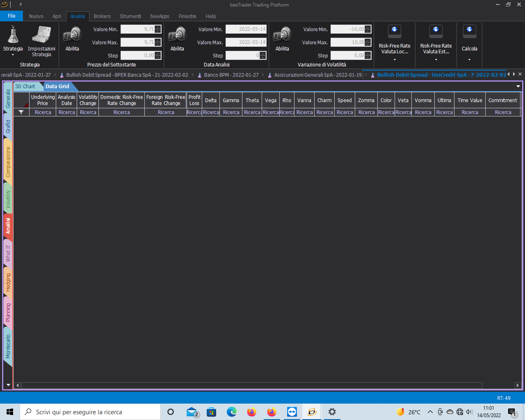Enable Prezzo del Sottostante with Abilita
The height and width of the screenshot is (420, 525).
pyautogui.click(x=72, y=39)
